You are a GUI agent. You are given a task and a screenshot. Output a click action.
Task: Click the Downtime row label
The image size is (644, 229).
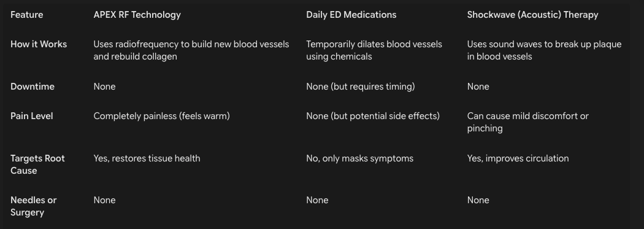pos(33,87)
